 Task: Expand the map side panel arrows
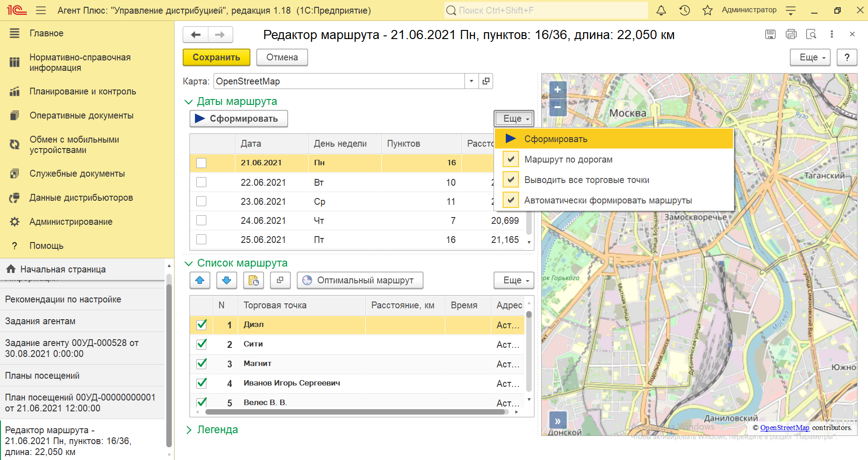point(558,421)
